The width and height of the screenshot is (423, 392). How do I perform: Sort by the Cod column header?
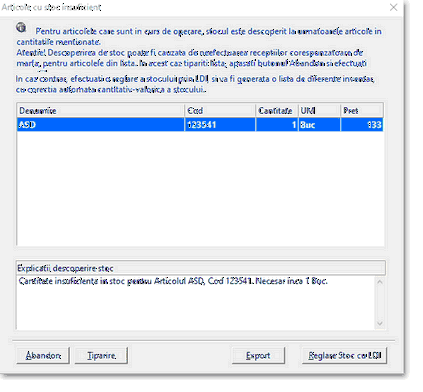coord(220,110)
